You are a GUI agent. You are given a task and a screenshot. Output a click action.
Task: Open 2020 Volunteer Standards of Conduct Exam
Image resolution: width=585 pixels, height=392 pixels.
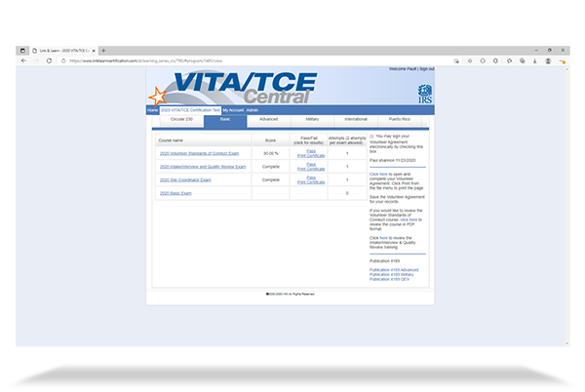[x=199, y=153]
